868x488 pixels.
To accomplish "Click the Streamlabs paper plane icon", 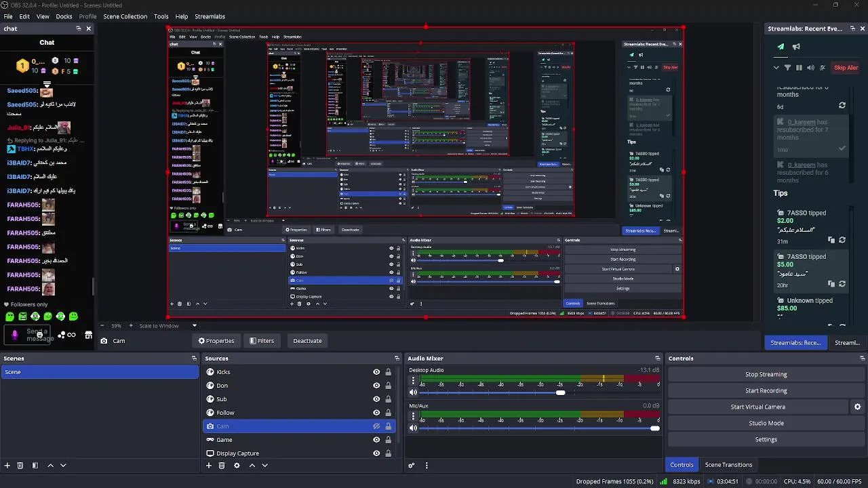I will pyautogui.click(x=781, y=47).
